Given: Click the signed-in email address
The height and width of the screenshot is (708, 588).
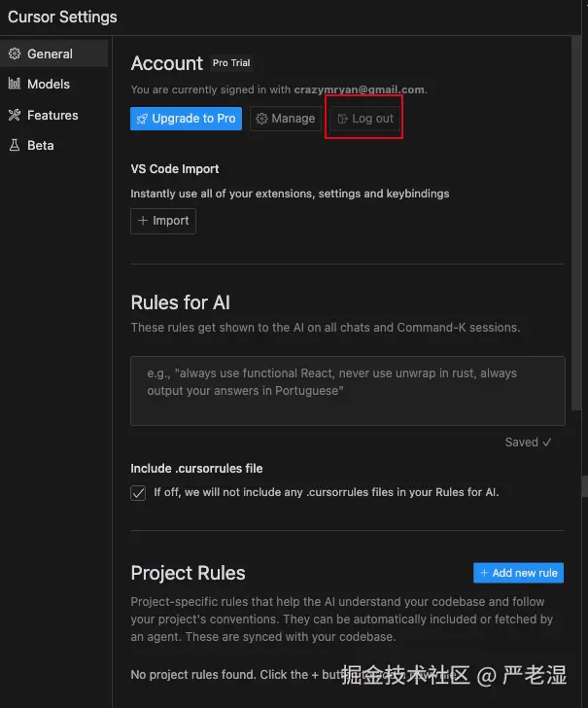Looking at the screenshot, I should 359,89.
